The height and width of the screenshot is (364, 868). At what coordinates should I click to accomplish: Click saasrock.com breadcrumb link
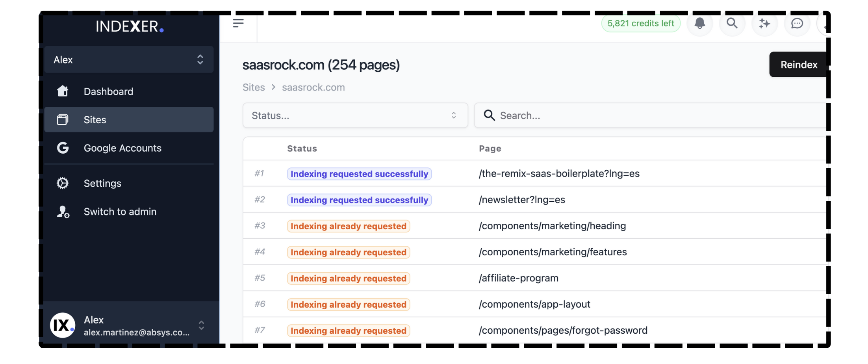point(313,87)
